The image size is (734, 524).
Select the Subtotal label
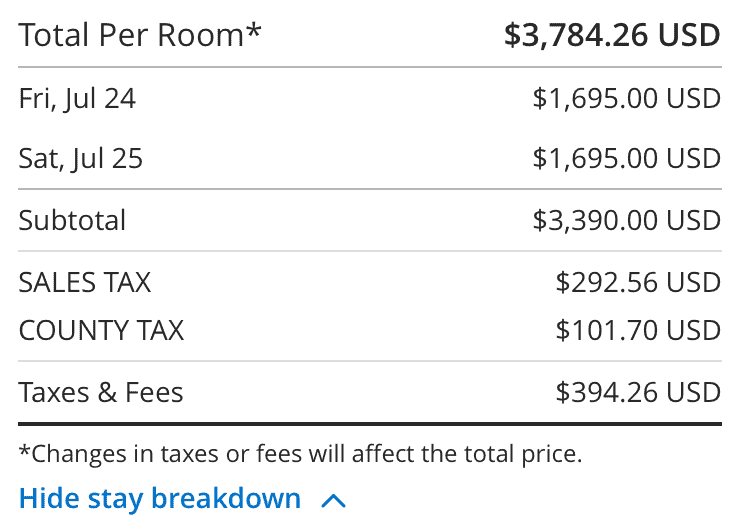point(72,220)
